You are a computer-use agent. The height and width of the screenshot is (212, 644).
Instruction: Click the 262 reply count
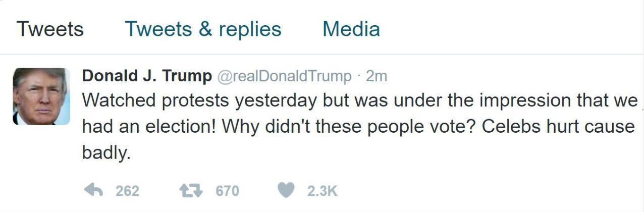127,191
